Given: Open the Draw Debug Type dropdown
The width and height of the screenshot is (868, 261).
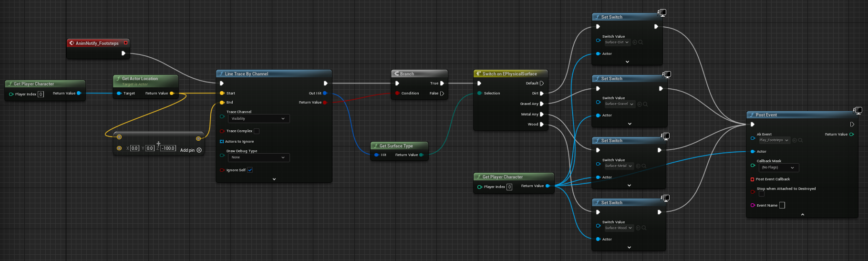Looking at the screenshot, I should 258,157.
